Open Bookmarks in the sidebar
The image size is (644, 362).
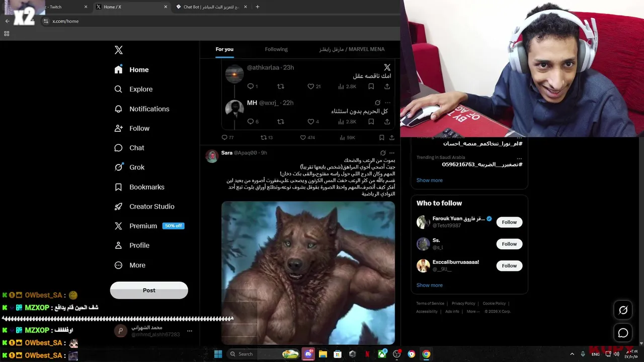(x=139, y=187)
